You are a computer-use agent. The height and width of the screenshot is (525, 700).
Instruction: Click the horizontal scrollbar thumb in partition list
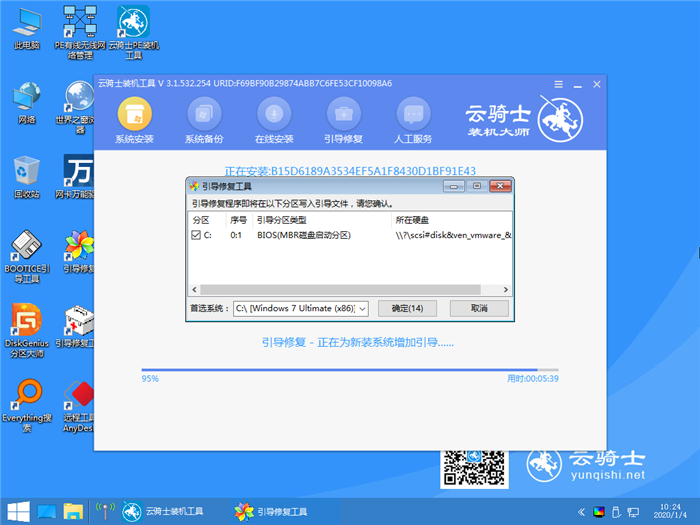pyautogui.click(x=341, y=289)
